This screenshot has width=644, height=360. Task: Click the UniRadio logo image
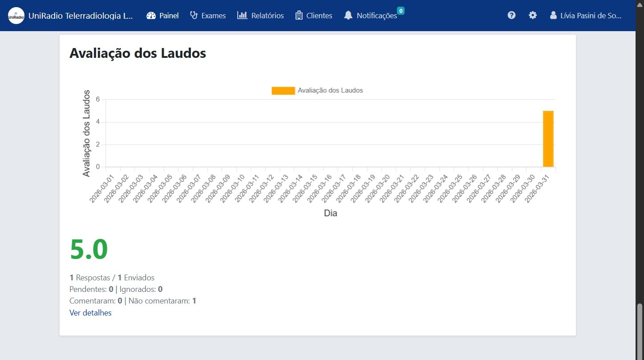click(x=16, y=16)
